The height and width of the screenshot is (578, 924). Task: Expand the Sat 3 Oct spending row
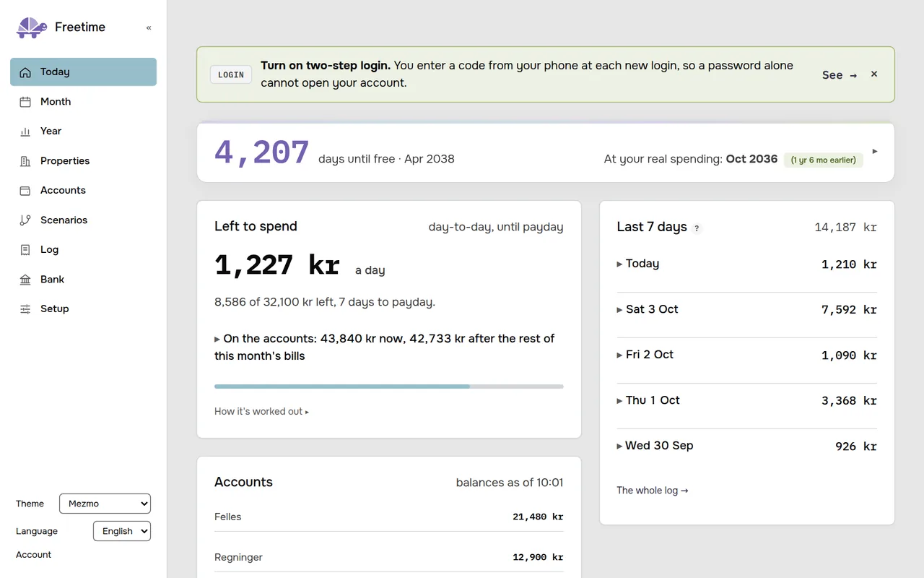[746, 310]
